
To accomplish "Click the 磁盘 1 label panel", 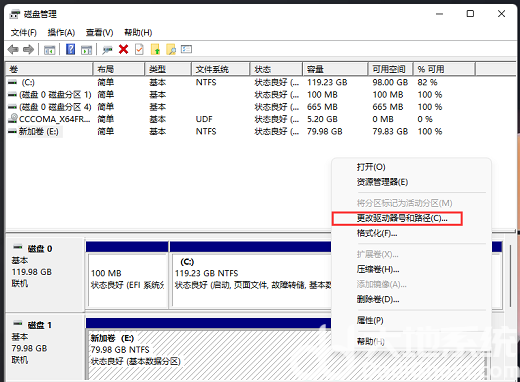I will pyautogui.click(x=45, y=348).
